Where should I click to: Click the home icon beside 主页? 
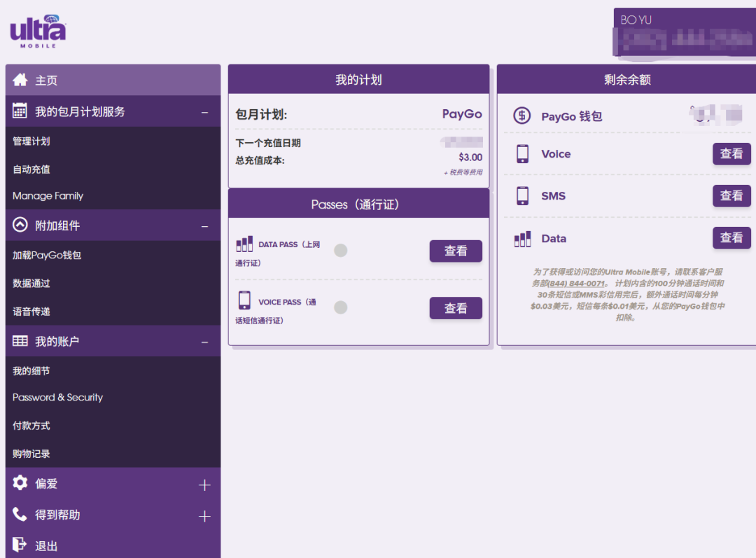[20, 80]
